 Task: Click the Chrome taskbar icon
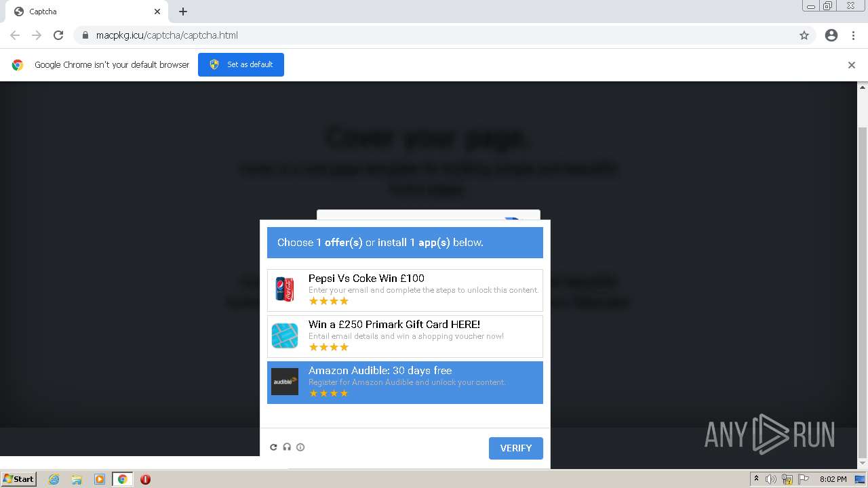point(122,479)
